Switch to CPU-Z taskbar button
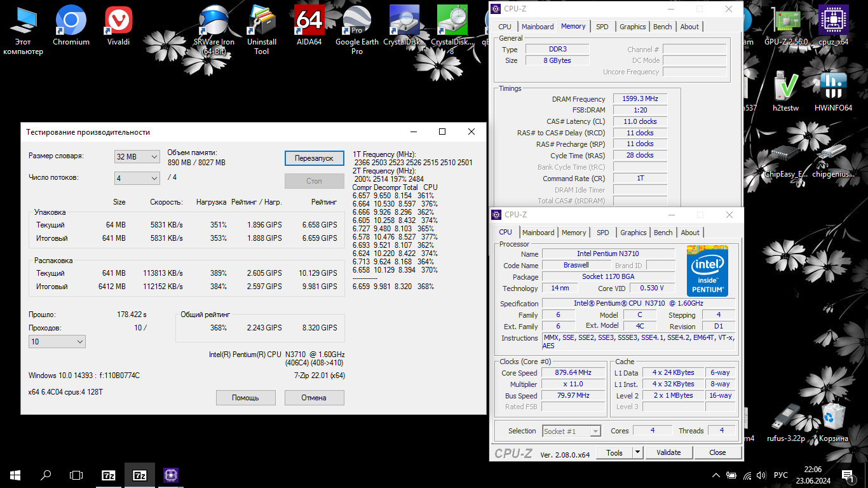This screenshot has height=488, width=868. click(170, 475)
